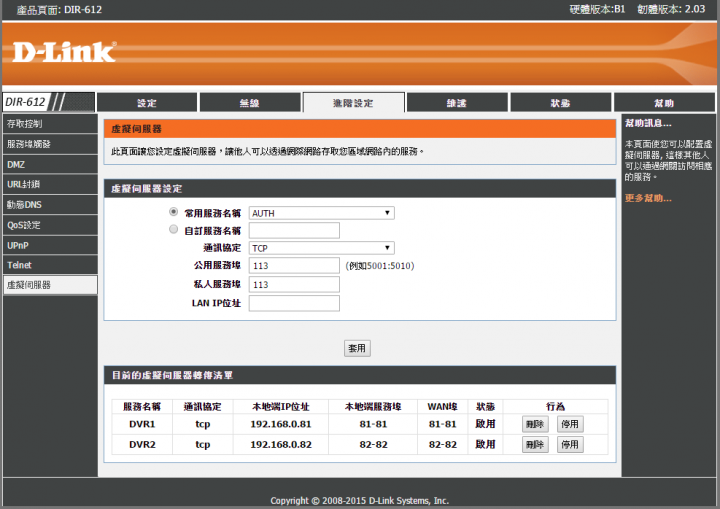This screenshot has width=720, height=509.
Task: Click the 產品頁面 DIR-612 text
Action: [59, 10]
